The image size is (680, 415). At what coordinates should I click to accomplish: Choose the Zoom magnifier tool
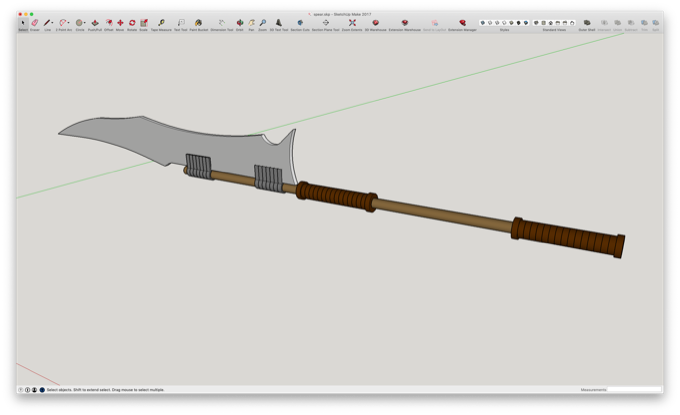click(263, 23)
